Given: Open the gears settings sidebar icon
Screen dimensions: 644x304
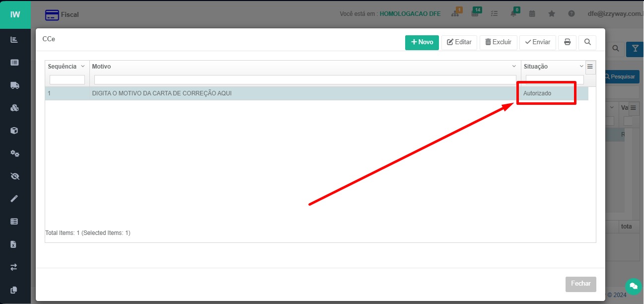Looking at the screenshot, I should pos(14,153).
